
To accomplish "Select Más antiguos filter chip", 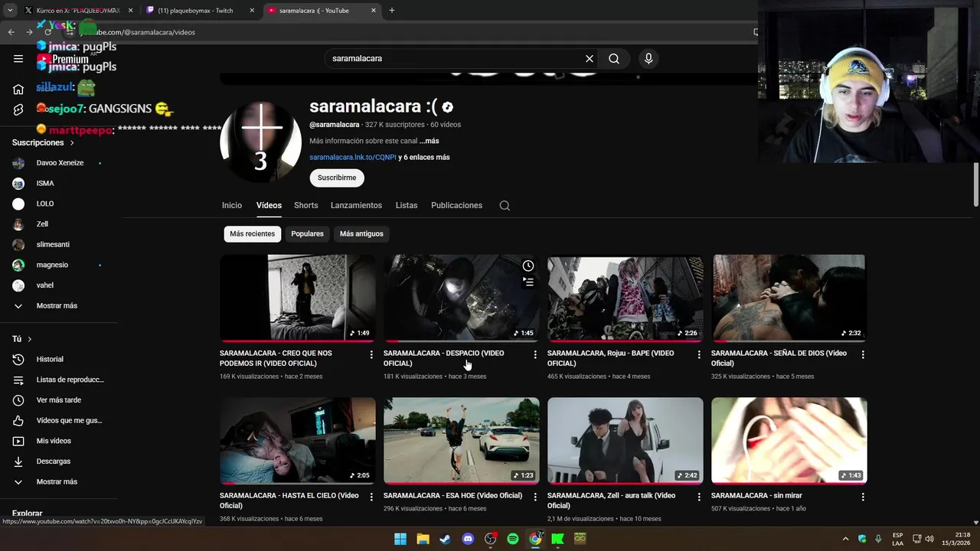I will click(x=361, y=233).
